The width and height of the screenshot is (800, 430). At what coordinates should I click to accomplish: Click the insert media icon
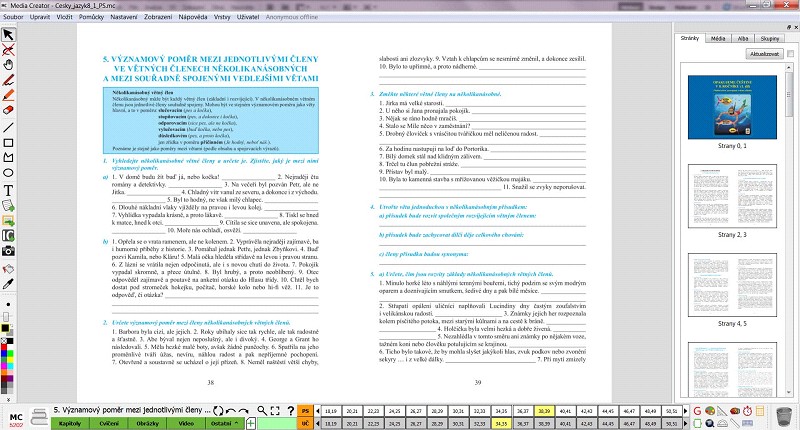pos(8,236)
